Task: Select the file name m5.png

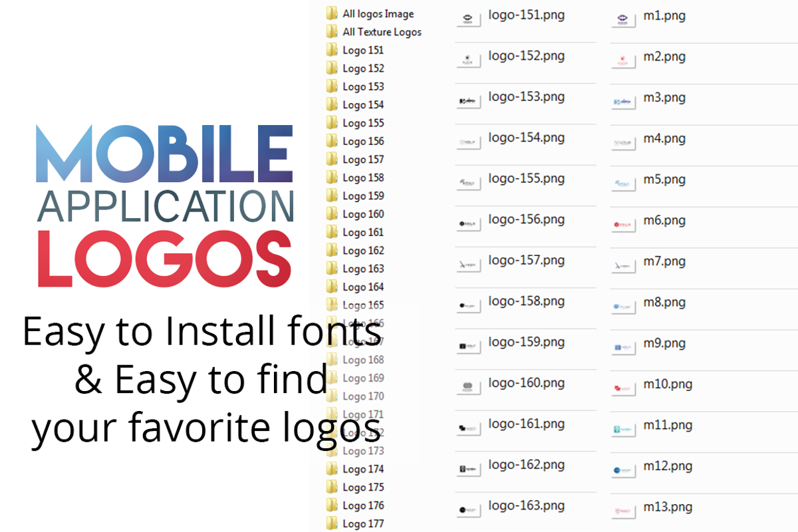Action: coord(664,180)
